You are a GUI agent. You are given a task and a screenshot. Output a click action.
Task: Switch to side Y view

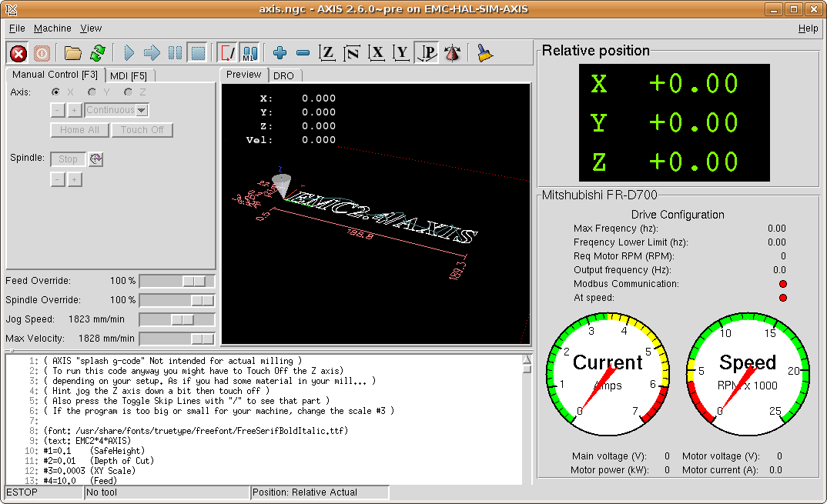click(x=401, y=53)
